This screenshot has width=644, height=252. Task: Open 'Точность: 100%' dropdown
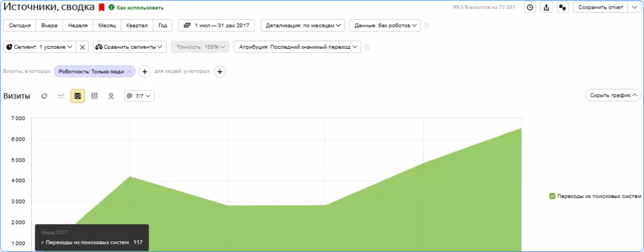200,47
